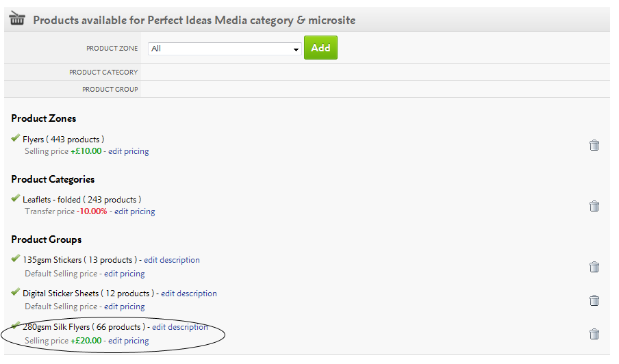This screenshot has height=364, width=619.
Task: Remove Leaflets - folded category with trash icon
Action: pos(594,206)
